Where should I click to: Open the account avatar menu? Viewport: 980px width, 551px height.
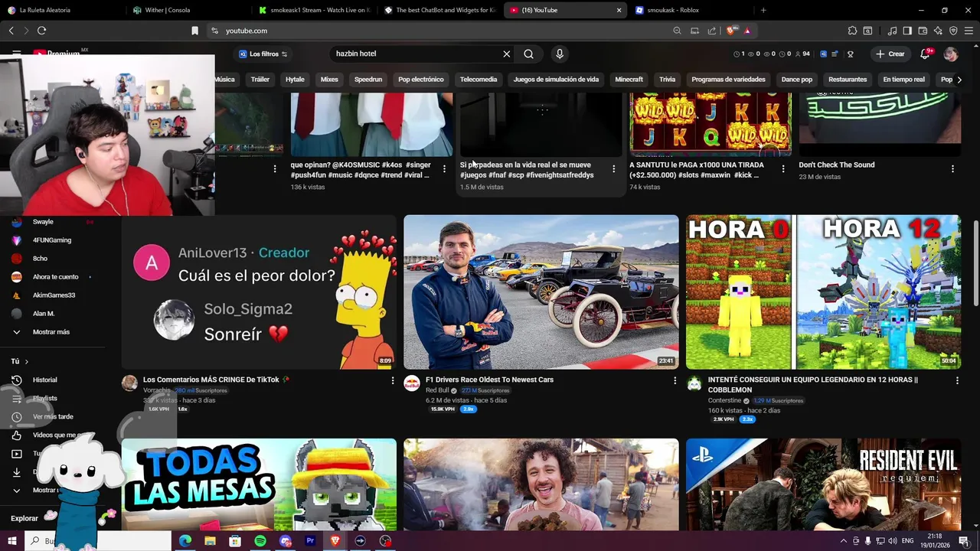951,54
